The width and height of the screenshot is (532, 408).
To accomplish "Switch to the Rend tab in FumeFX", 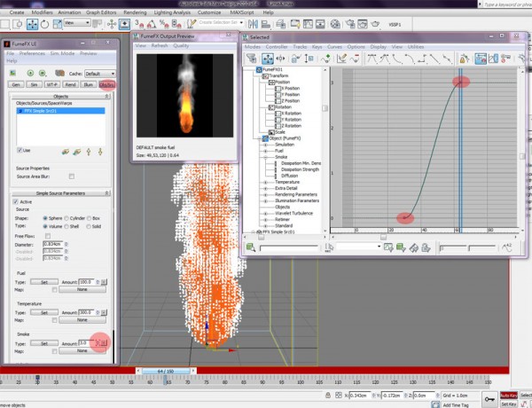I will click(x=70, y=84).
